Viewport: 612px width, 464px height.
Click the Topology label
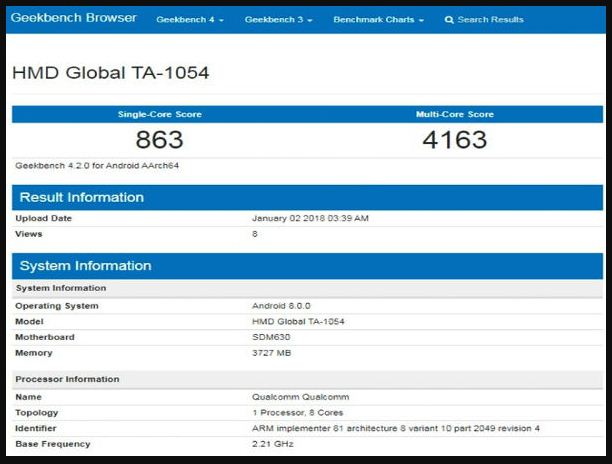coord(36,412)
